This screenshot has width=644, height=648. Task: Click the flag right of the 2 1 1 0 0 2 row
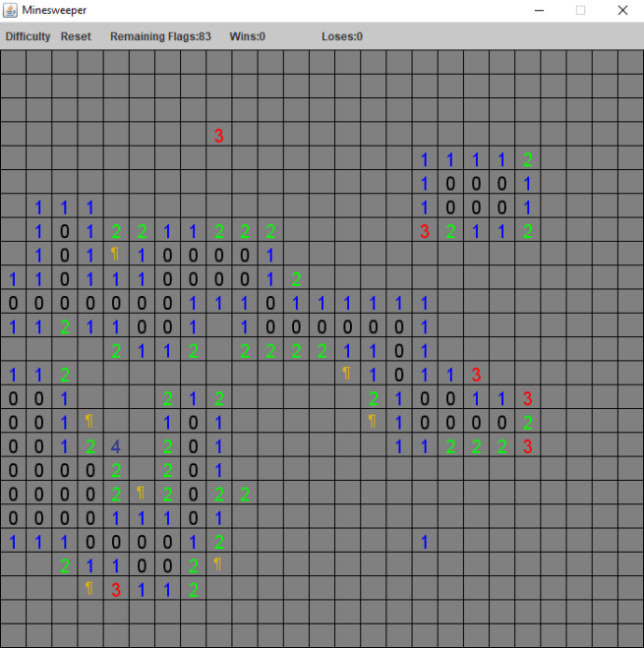[218, 563]
